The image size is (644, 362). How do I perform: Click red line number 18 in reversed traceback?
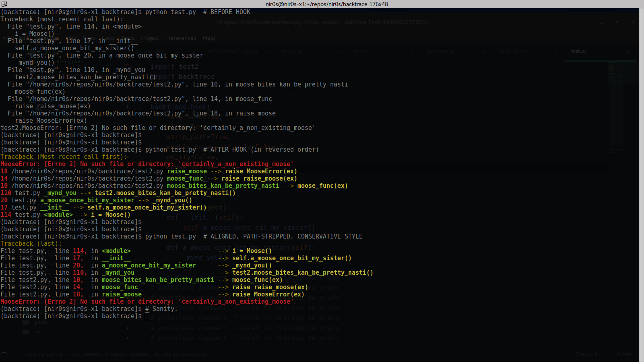tap(4, 171)
